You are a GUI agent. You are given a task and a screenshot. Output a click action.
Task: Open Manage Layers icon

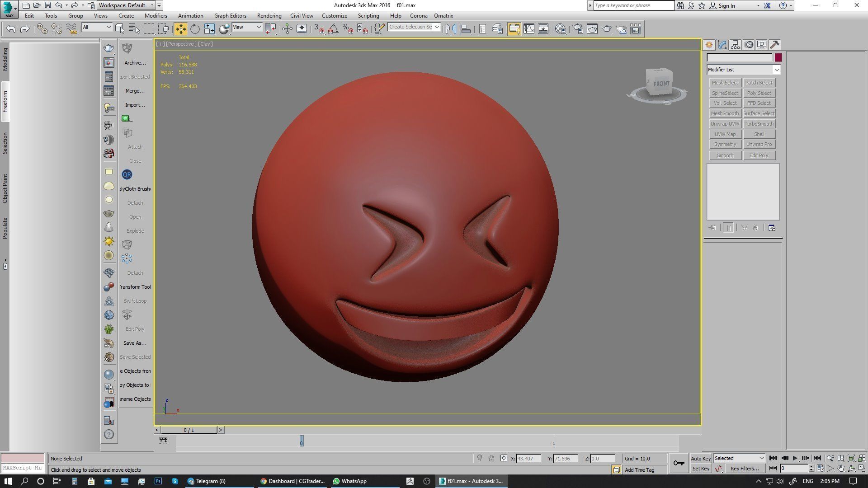497,29
